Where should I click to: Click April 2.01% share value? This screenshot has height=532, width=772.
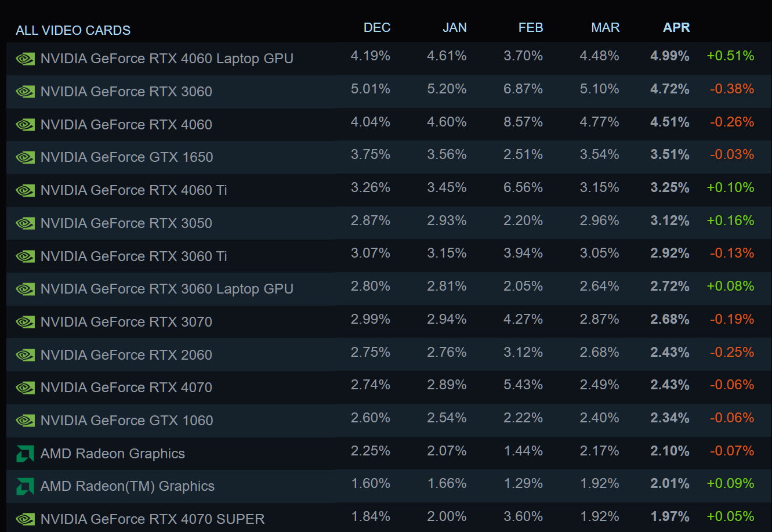(x=670, y=483)
